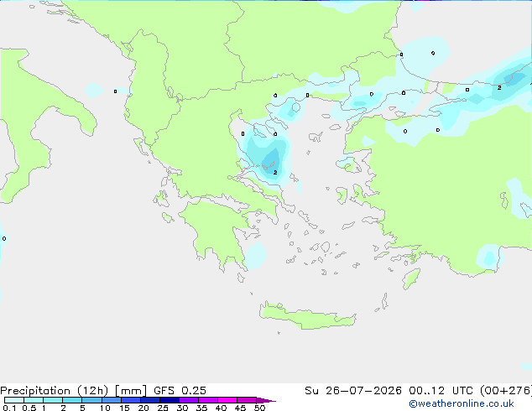Click the '45' legend scale label

click(x=240, y=408)
